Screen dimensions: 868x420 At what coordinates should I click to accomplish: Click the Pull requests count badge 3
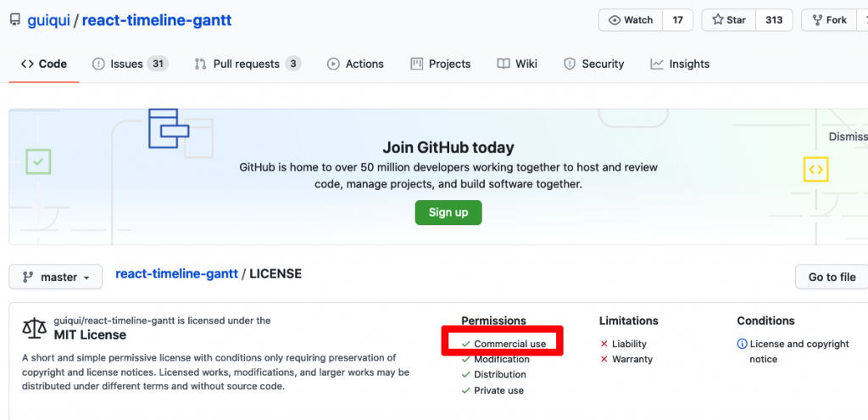[293, 64]
